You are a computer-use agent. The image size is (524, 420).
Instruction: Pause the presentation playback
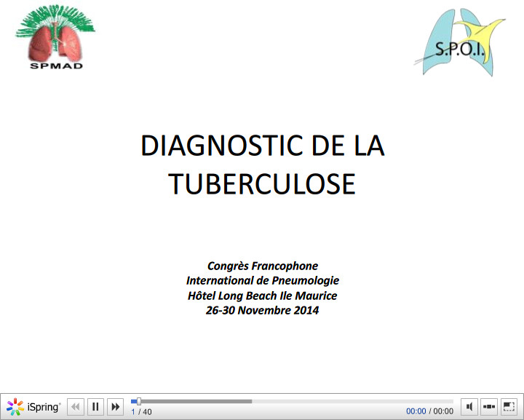(x=95, y=407)
